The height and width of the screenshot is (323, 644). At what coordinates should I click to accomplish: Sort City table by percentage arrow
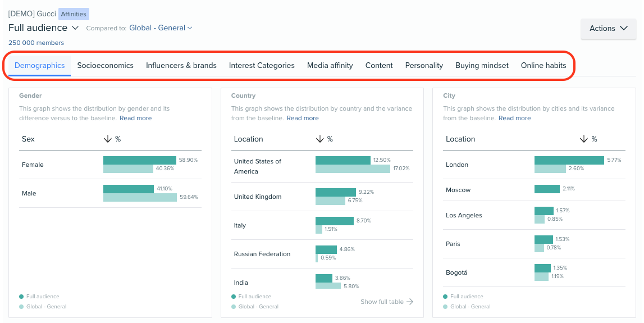pos(584,139)
